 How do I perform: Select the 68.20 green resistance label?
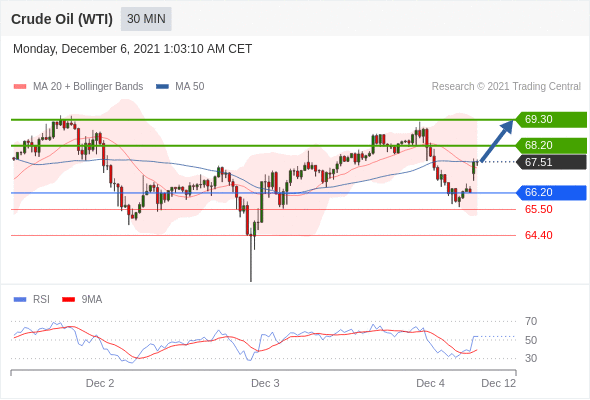(x=551, y=145)
